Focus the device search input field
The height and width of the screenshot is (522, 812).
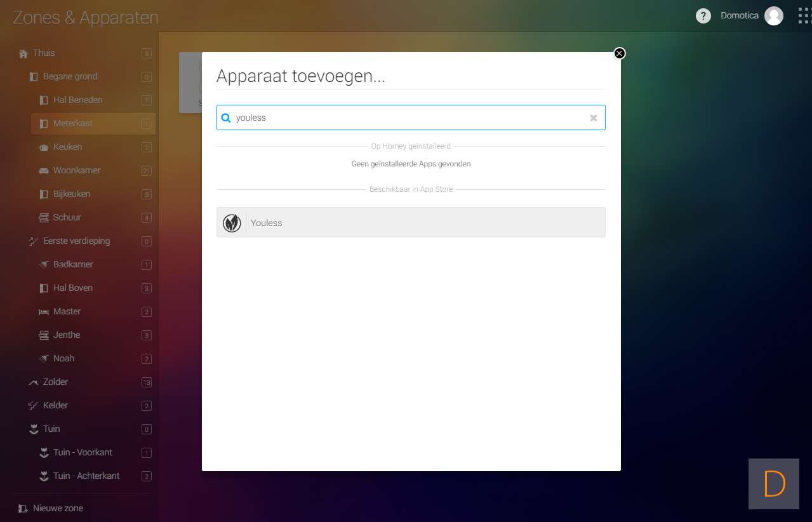411,117
